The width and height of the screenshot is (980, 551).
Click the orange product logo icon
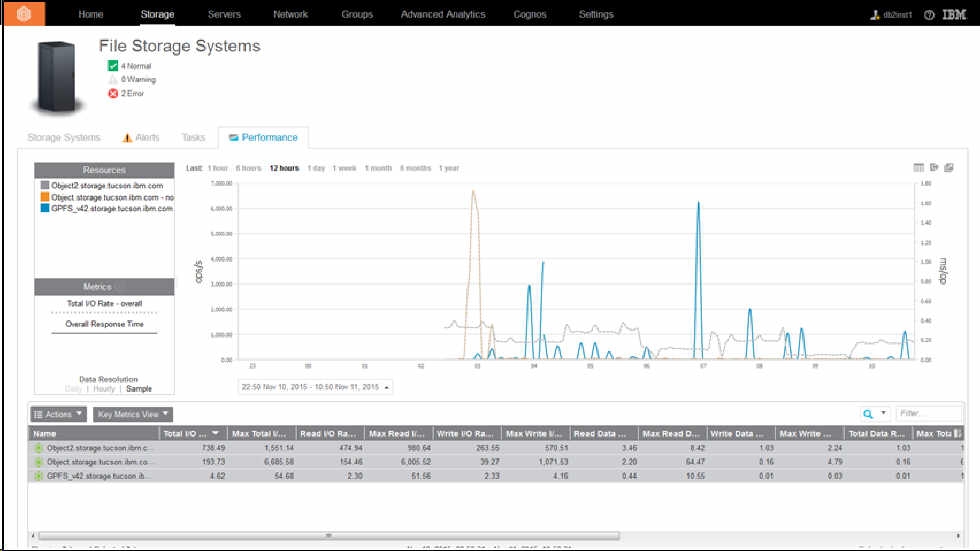[x=22, y=14]
